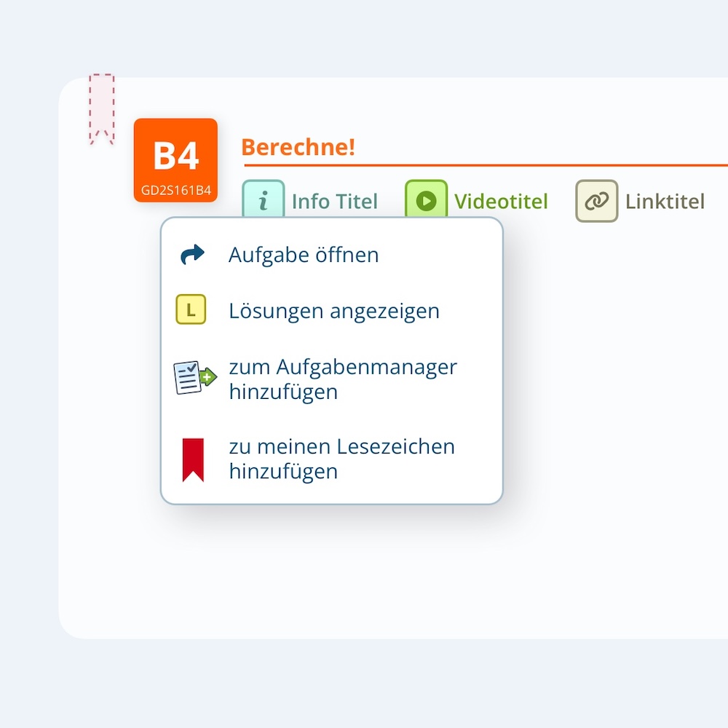Select the green video play icon

[x=426, y=199]
